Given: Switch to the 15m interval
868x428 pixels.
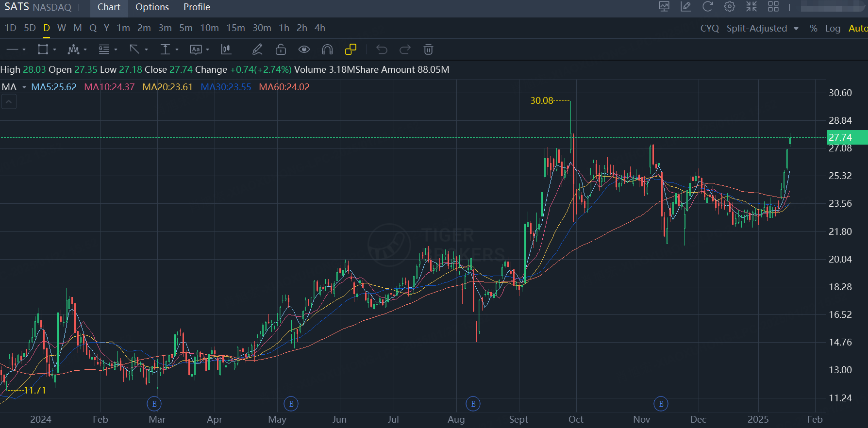Looking at the screenshot, I should click(236, 28).
